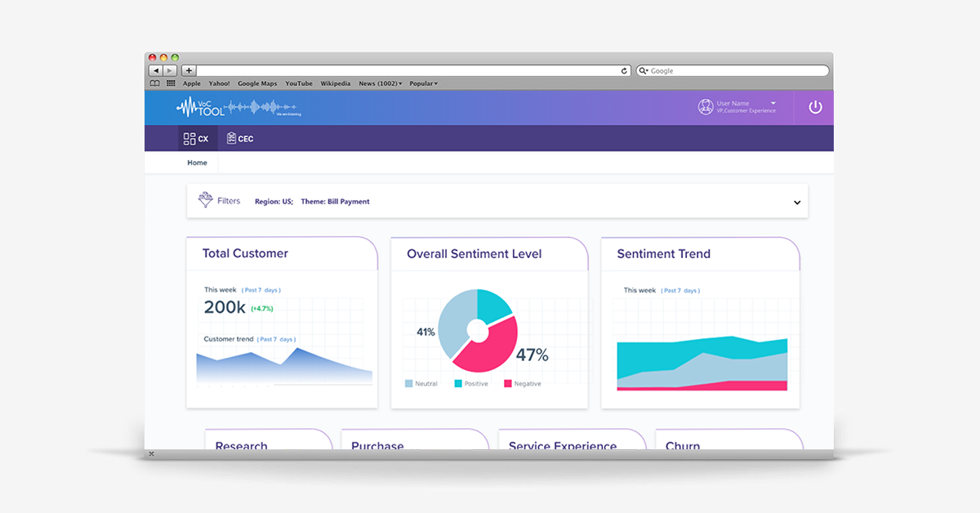Screen dimensions: 980x513
Task: Switch to the CX tab
Action: click(x=197, y=139)
